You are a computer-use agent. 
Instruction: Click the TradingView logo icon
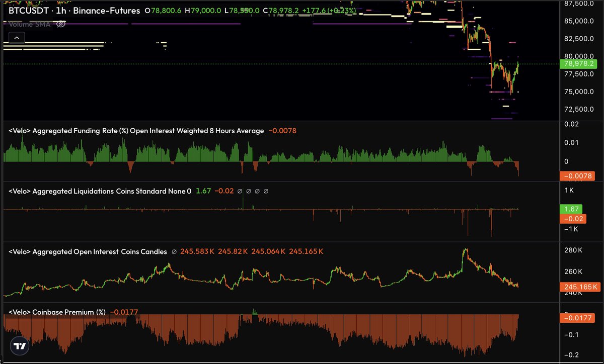(x=20, y=346)
